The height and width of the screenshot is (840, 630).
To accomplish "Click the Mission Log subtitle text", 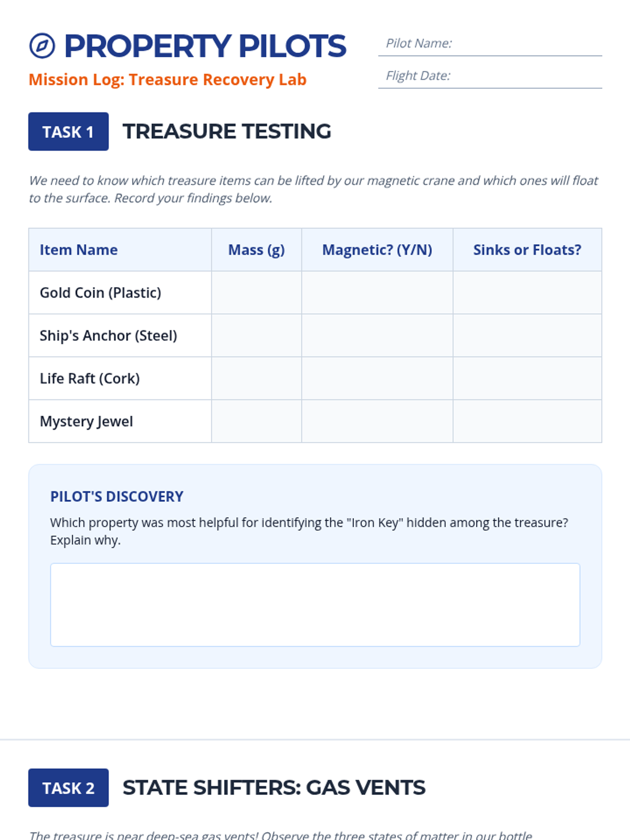I will pos(167,79).
